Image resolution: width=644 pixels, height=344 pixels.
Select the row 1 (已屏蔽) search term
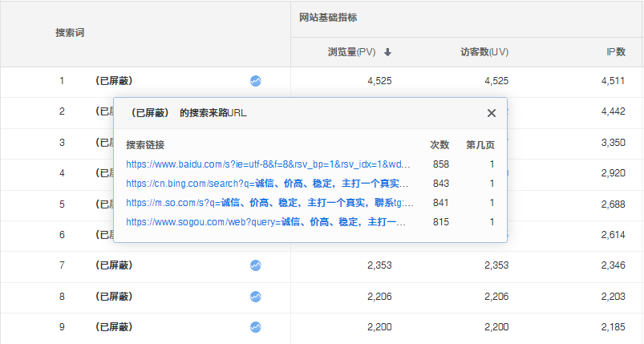click(x=113, y=81)
